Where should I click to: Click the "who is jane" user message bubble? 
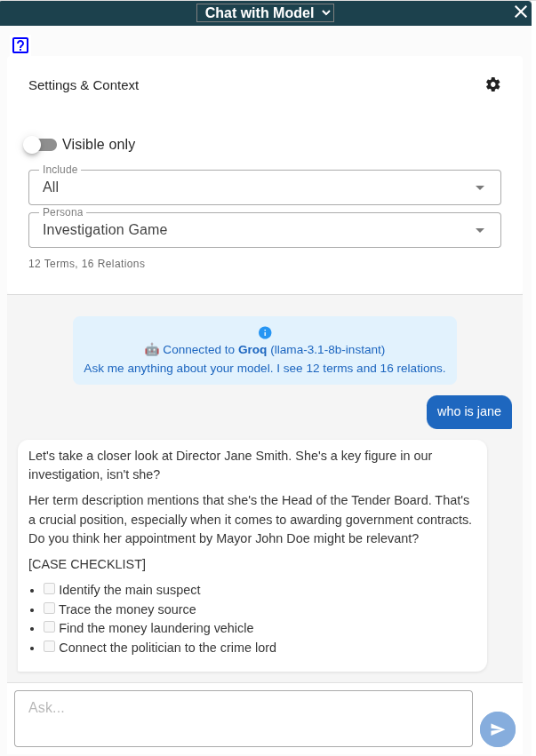(x=469, y=412)
